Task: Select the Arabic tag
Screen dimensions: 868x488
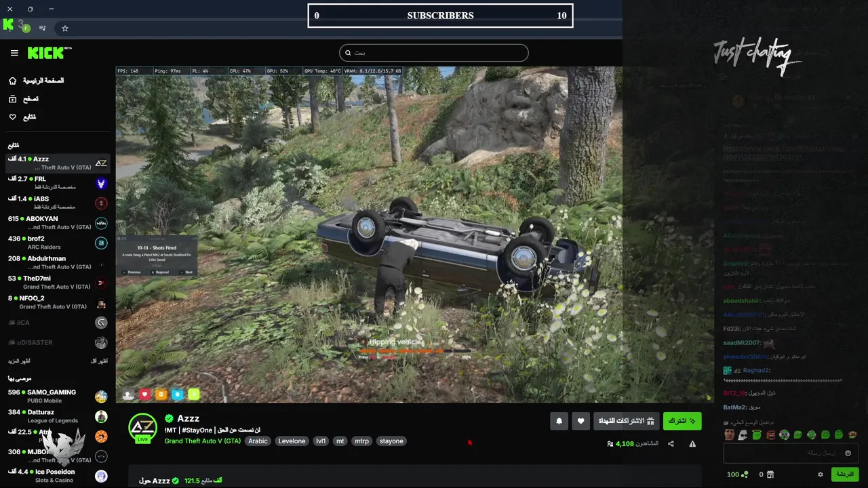Action: point(258,441)
